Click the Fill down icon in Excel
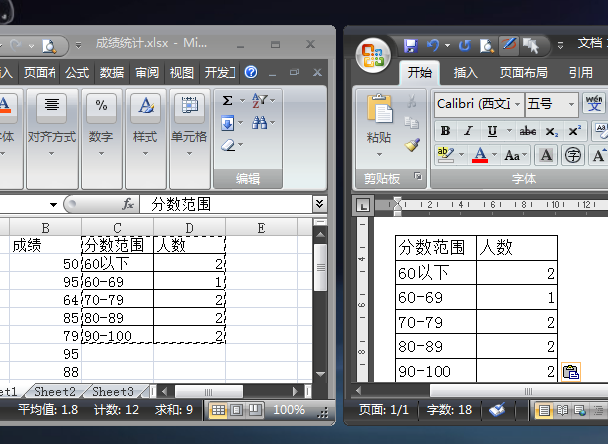Screen dimensions: 608x444 point(228,123)
